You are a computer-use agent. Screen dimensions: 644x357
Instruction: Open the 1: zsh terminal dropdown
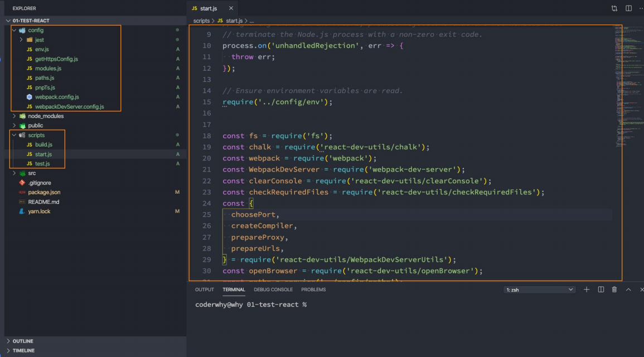tap(539, 290)
